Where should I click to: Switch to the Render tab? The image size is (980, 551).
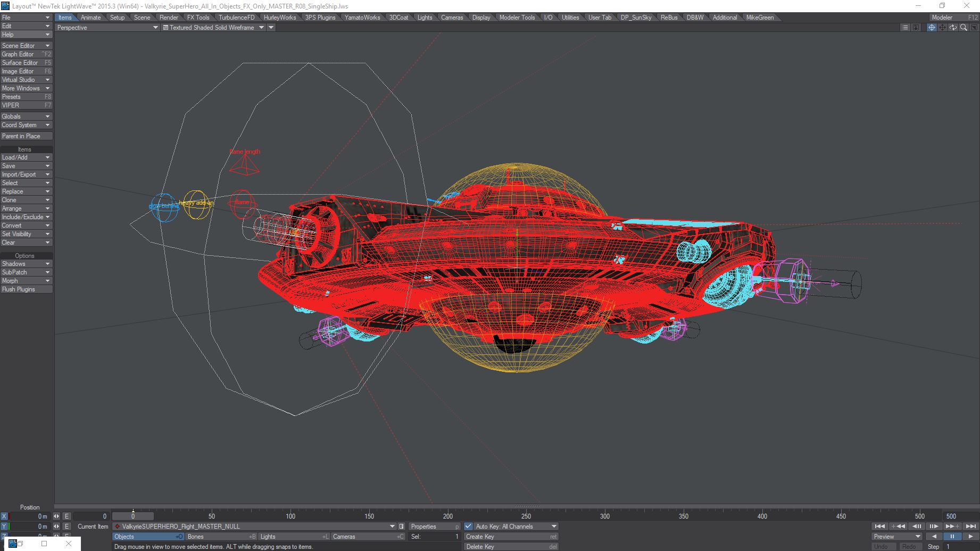pyautogui.click(x=169, y=18)
